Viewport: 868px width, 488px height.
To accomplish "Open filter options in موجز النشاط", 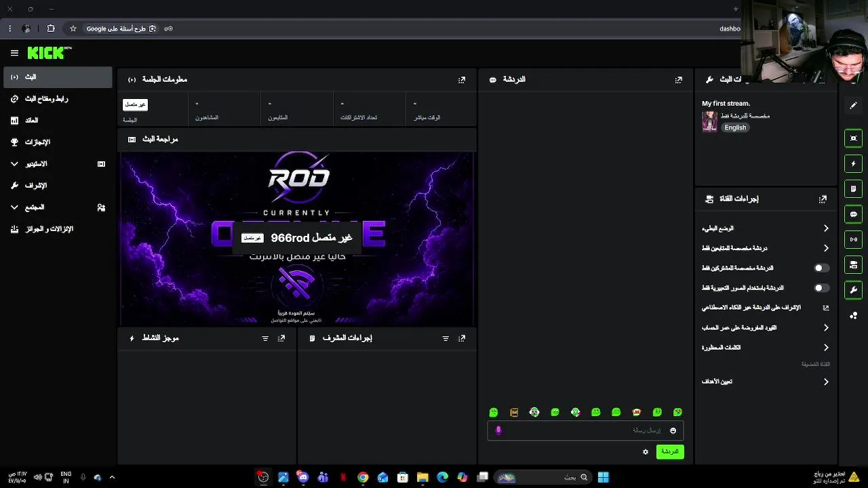I will 265,338.
